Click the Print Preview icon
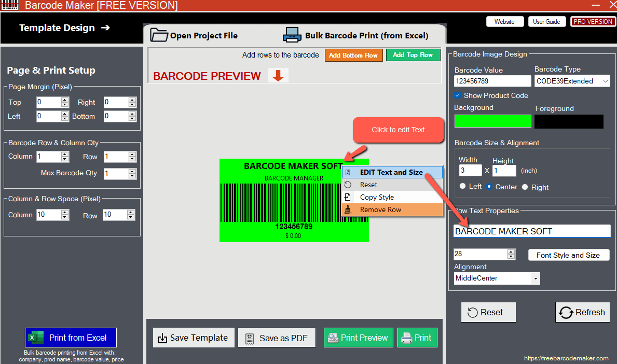 pyautogui.click(x=333, y=338)
